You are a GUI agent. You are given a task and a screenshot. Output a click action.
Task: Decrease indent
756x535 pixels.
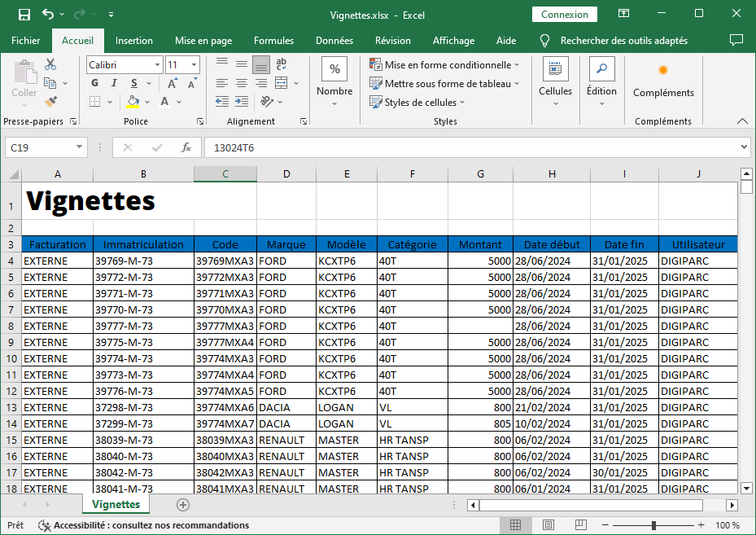pos(222,101)
